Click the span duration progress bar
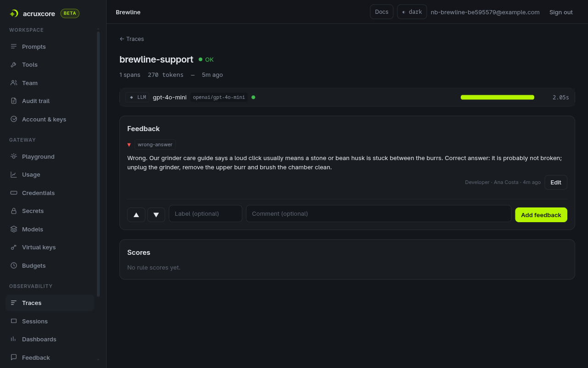The width and height of the screenshot is (588, 368). [498, 97]
